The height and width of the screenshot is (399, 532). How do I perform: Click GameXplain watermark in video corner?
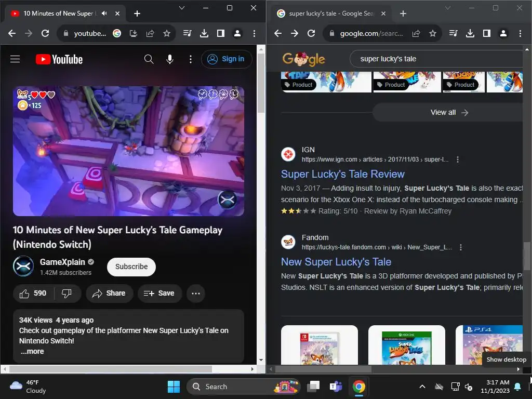[x=228, y=200]
